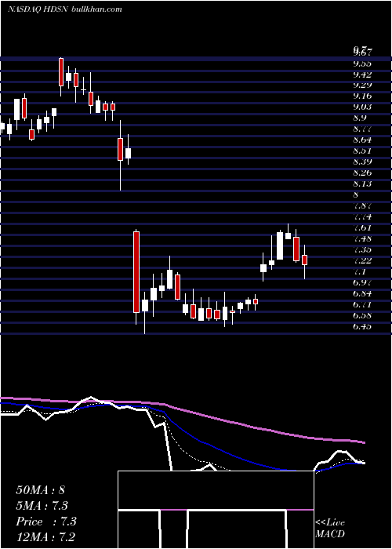Click the 7.22 price axis label

coord(362,260)
